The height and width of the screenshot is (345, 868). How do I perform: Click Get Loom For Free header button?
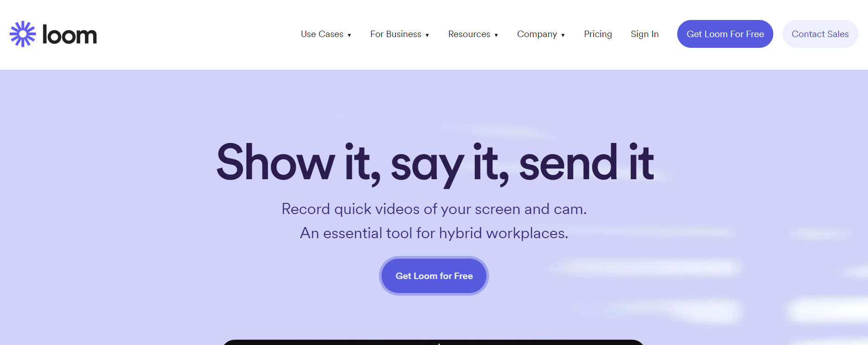[725, 34]
